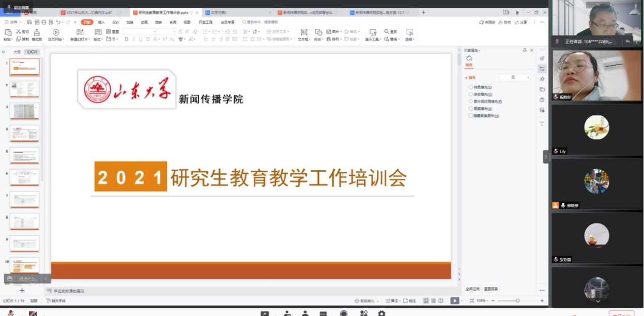Image resolution: width=644 pixels, height=316 pixels.
Task: Click the Print icon in quick access toolbar
Action: 44,22
